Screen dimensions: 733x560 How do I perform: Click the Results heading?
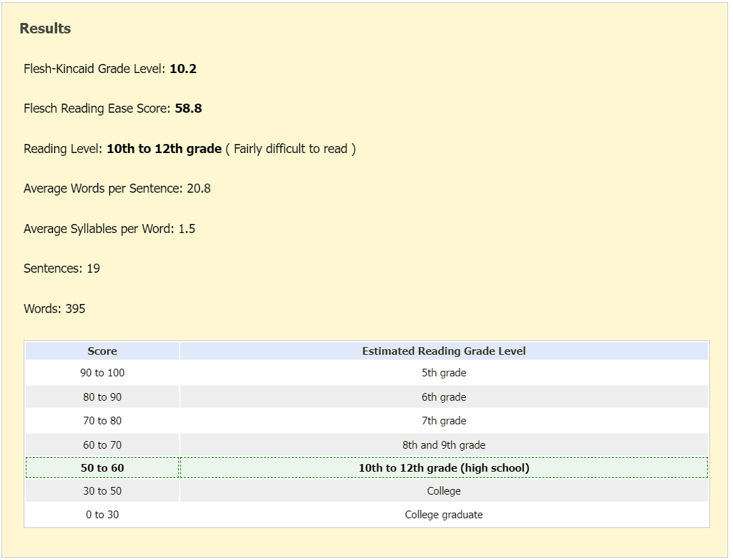point(45,29)
